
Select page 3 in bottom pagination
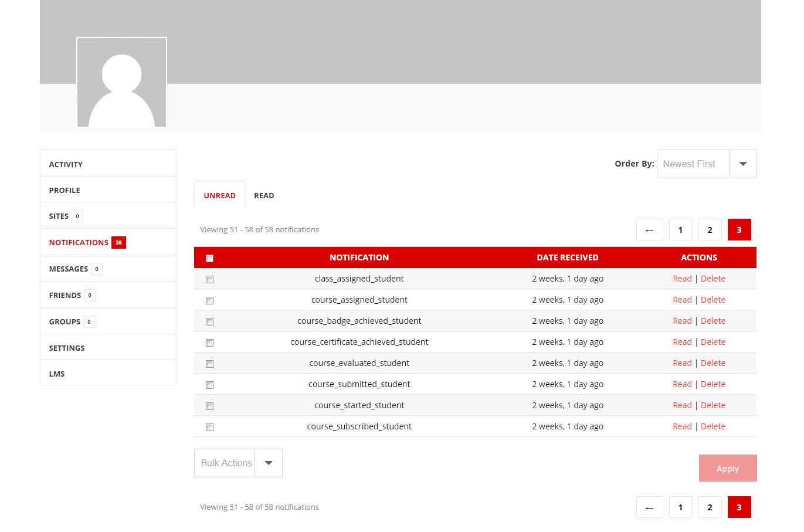coord(739,507)
